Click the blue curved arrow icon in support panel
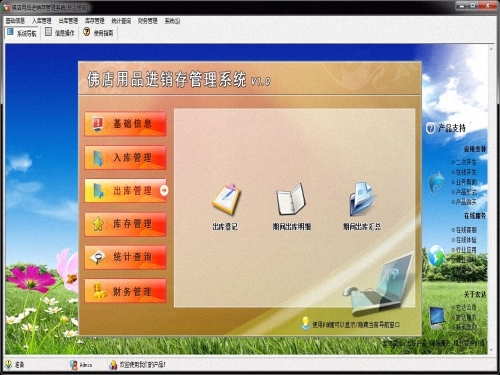500x375 pixels. click(x=436, y=182)
